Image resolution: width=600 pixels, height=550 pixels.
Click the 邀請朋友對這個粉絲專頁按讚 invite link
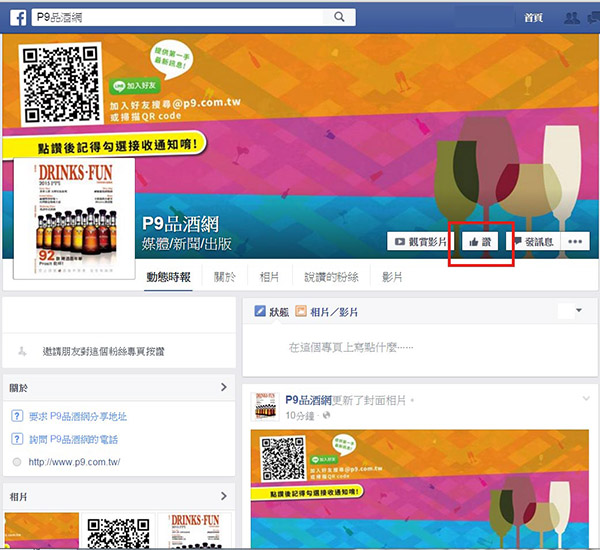(x=103, y=351)
